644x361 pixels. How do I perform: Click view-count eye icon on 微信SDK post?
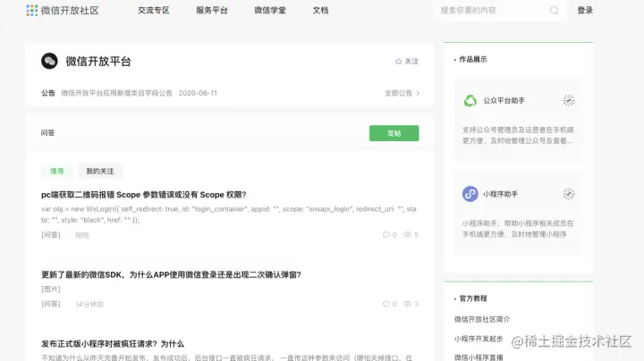(x=408, y=304)
